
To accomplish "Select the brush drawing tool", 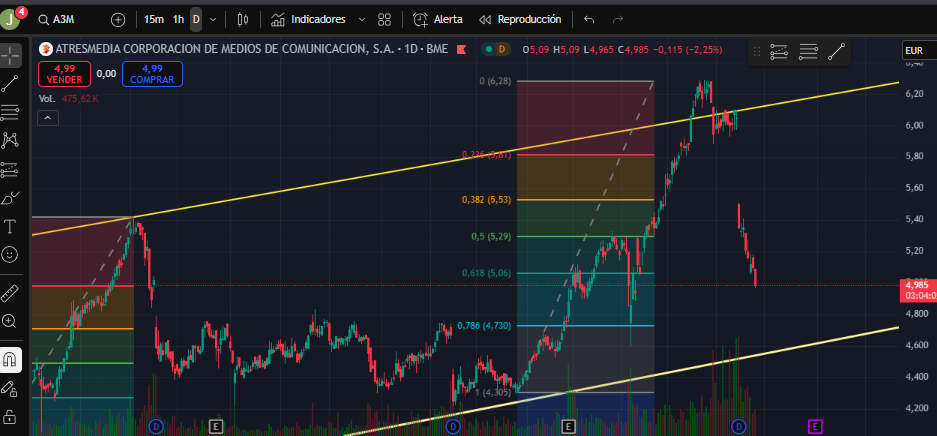I will 10,198.
